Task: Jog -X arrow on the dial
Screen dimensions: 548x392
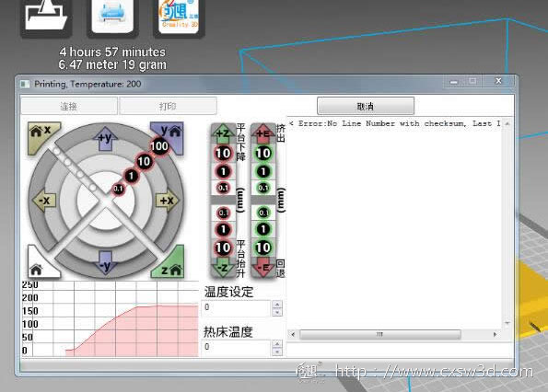Action: coord(44,201)
